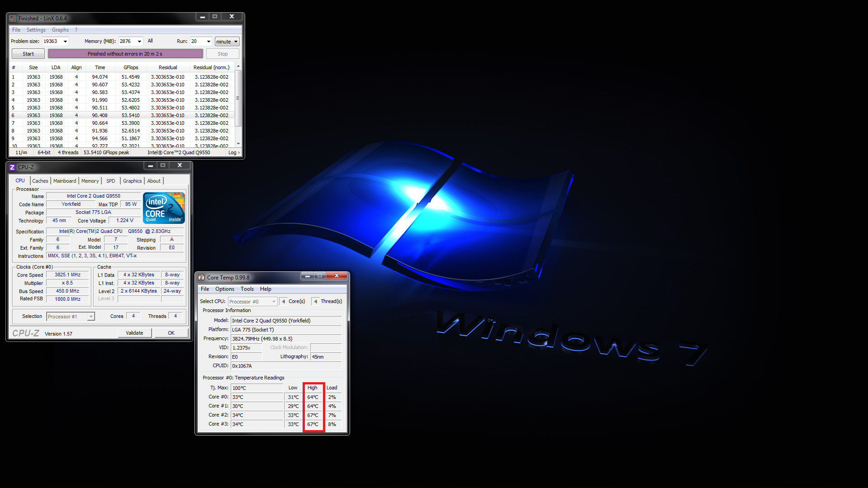Close the LinX window

click(x=232, y=17)
